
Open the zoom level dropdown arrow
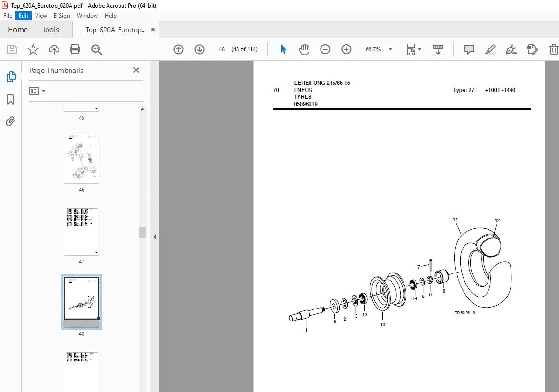[391, 49]
